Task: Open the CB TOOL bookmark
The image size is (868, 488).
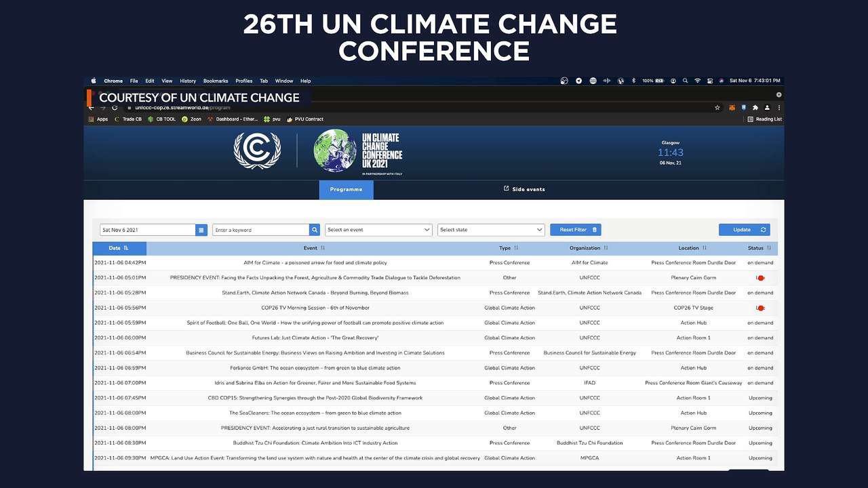Action: coord(162,119)
